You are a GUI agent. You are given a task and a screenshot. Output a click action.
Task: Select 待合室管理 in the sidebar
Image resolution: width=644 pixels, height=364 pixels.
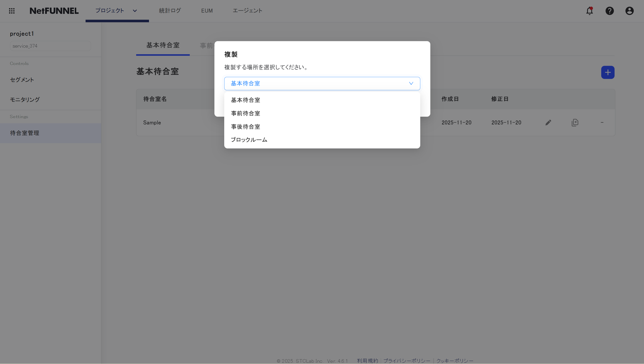pos(24,133)
